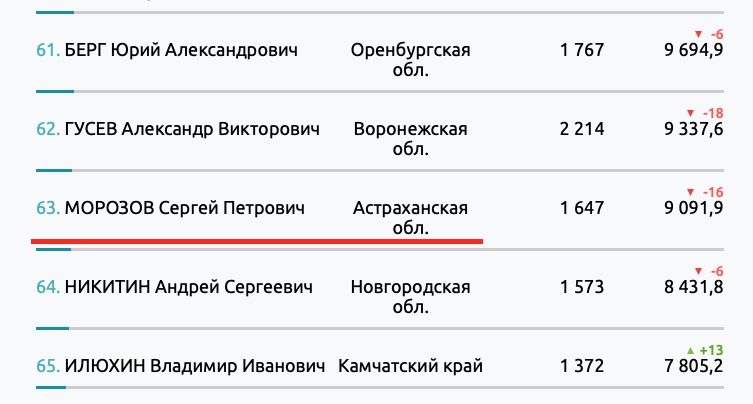Select the Камчатский край region label
This screenshot has width=753, height=404.
[410, 366]
